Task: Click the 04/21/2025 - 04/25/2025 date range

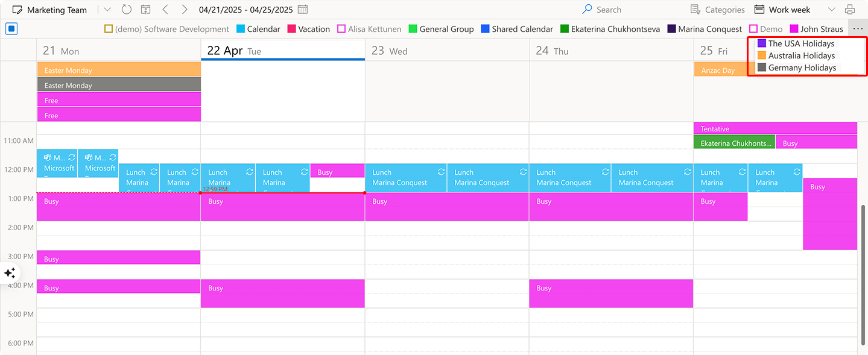Action: [246, 10]
